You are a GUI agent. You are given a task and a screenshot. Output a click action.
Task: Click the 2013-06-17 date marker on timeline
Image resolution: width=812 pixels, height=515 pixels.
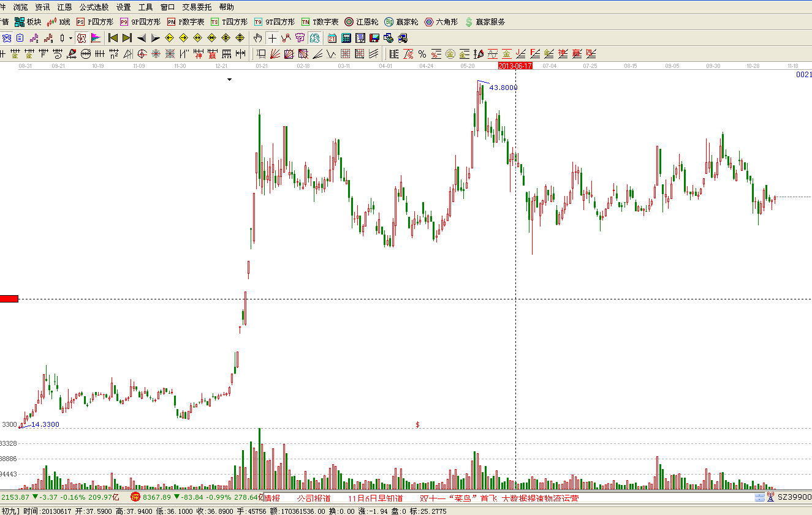point(515,65)
